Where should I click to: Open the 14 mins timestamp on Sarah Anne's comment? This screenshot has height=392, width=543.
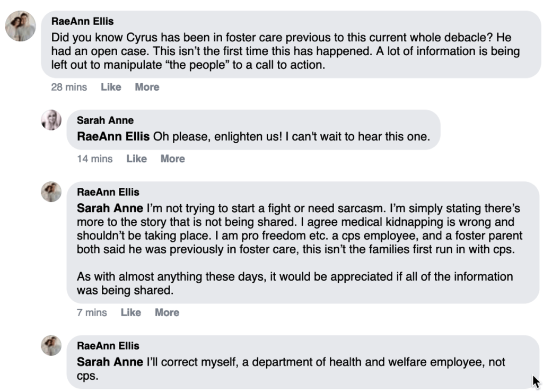click(x=94, y=158)
